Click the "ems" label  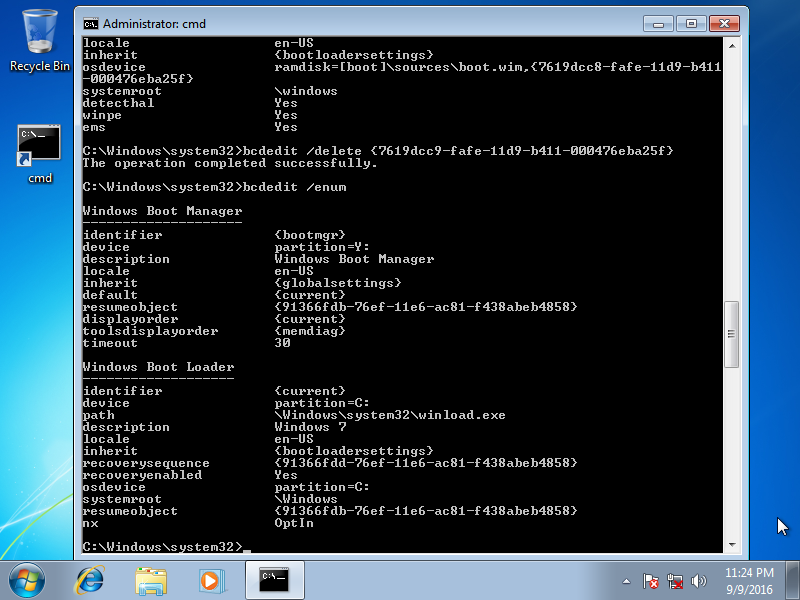94,127
